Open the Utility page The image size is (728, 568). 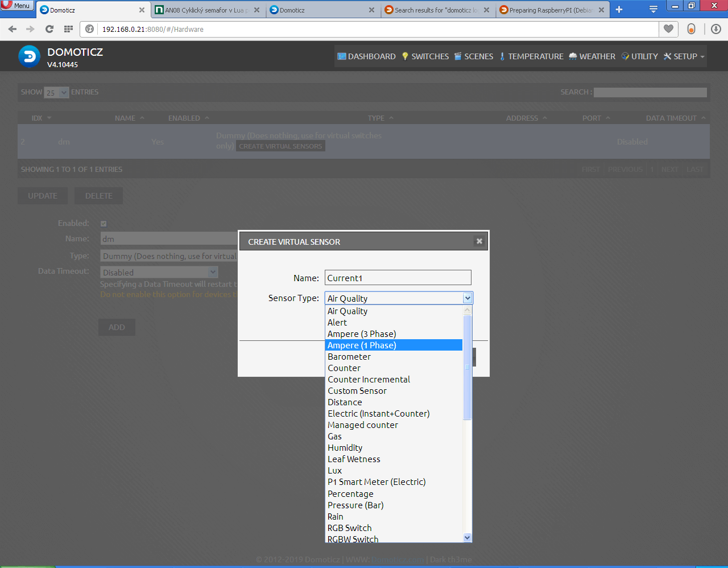(x=639, y=56)
